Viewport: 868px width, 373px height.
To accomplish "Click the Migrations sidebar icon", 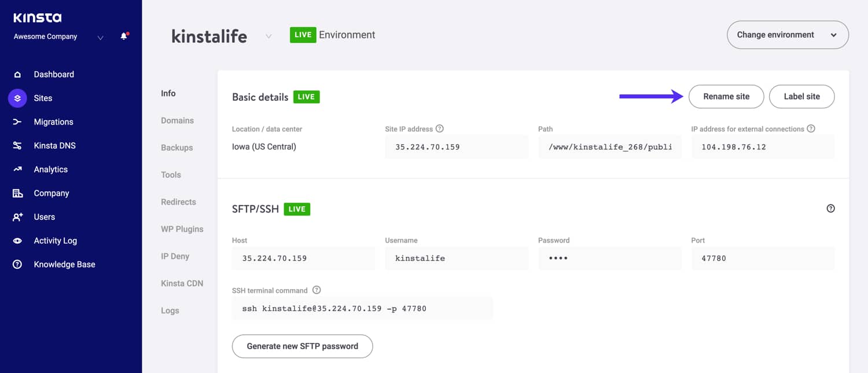I will [x=19, y=122].
